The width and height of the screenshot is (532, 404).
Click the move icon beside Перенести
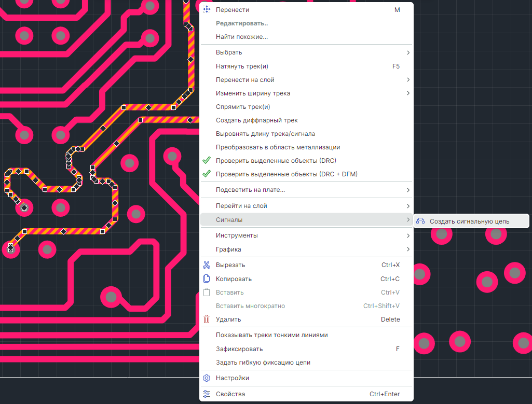[x=207, y=10]
